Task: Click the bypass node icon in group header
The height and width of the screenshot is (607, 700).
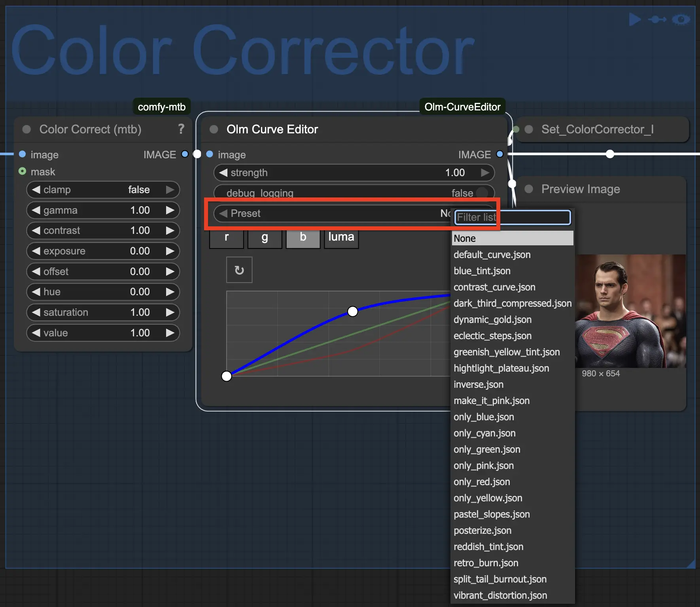Action: click(657, 19)
